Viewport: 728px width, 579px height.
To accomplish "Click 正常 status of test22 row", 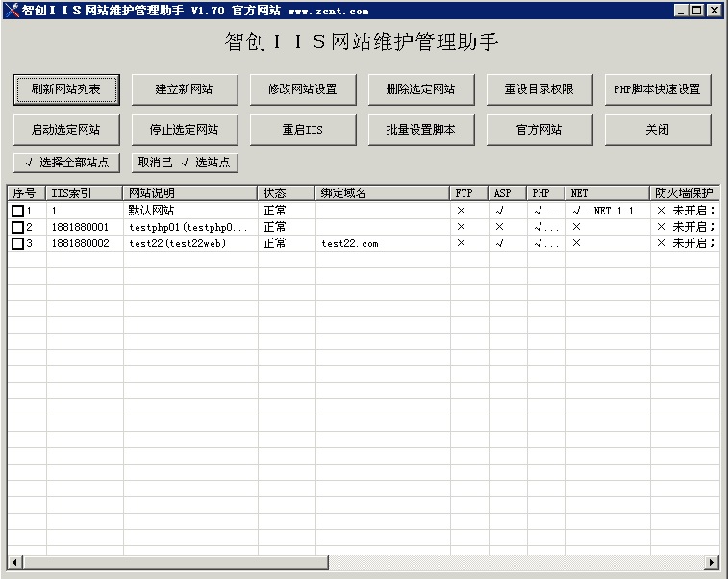I will click(274, 243).
